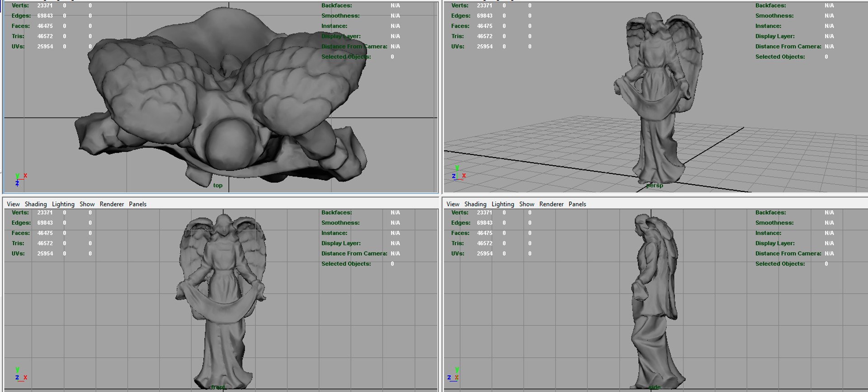Open the Renderer menu of the side viewport

(552, 204)
